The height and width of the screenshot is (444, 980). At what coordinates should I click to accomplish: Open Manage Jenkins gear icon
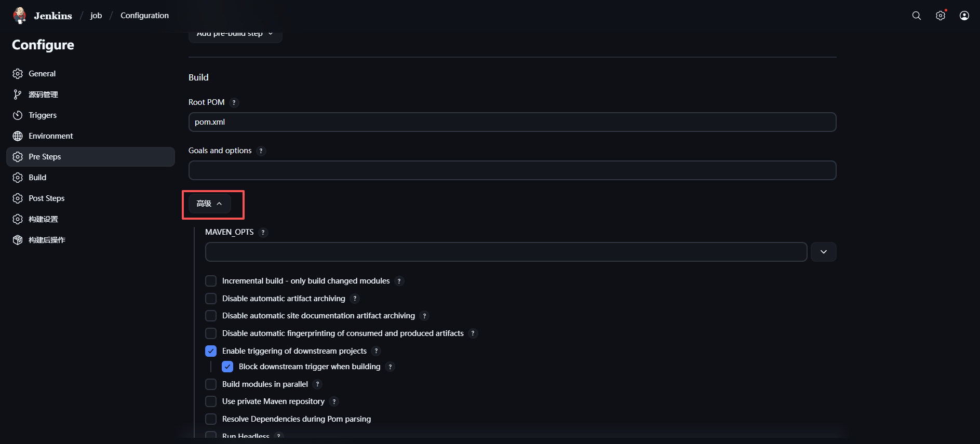tap(941, 16)
